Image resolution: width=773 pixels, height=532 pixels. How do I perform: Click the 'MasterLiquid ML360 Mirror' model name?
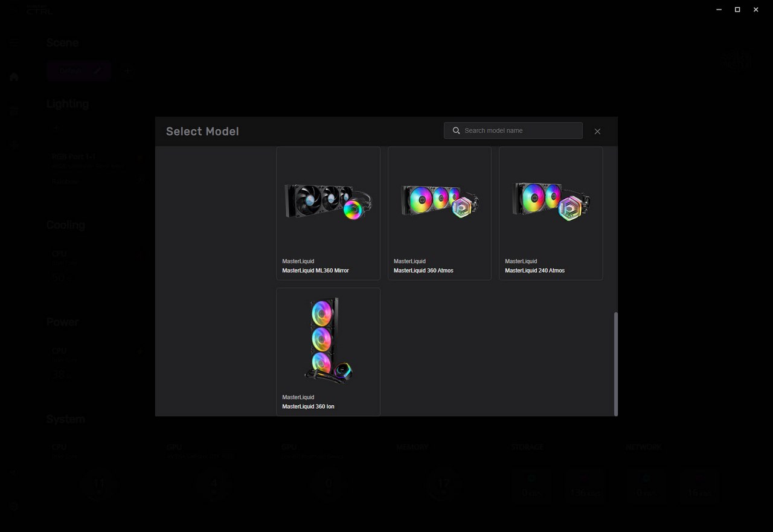click(315, 271)
